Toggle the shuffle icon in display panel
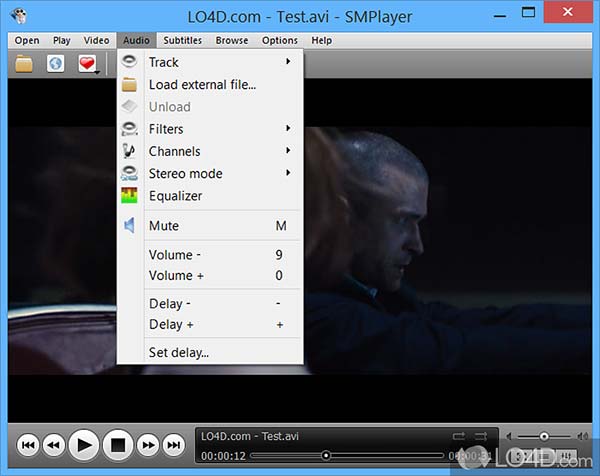 coord(481,436)
